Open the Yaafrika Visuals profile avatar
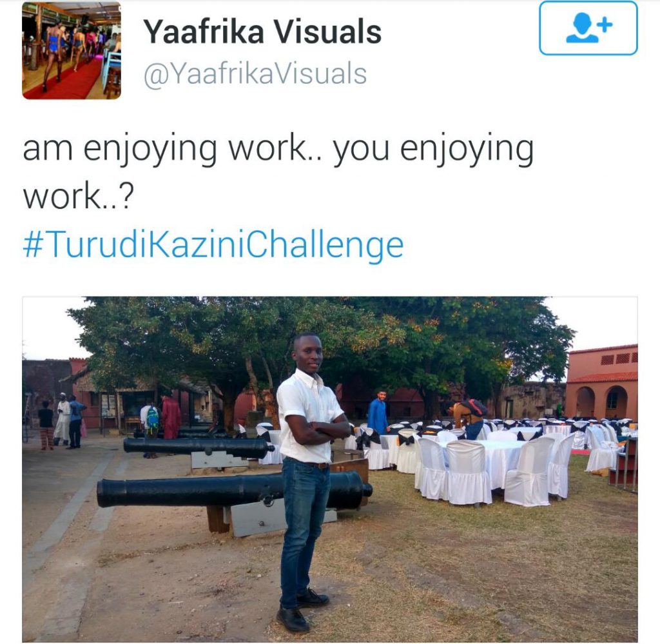 (x=72, y=50)
